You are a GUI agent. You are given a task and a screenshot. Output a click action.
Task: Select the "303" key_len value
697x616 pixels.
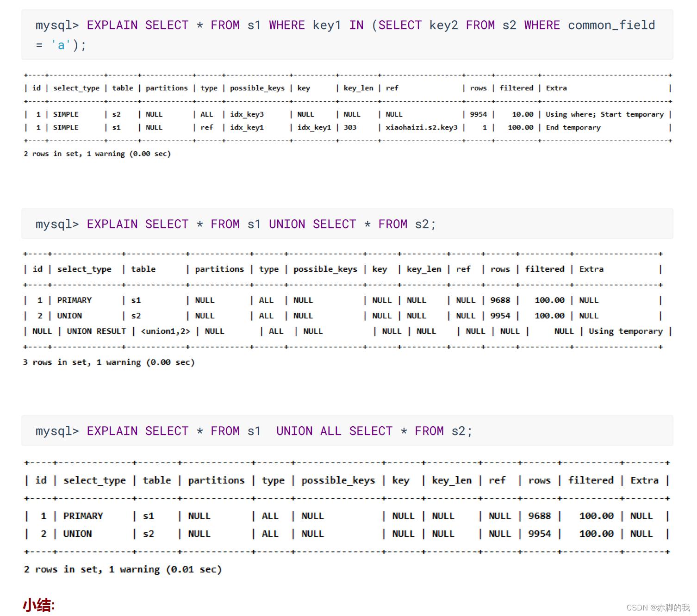click(x=350, y=127)
